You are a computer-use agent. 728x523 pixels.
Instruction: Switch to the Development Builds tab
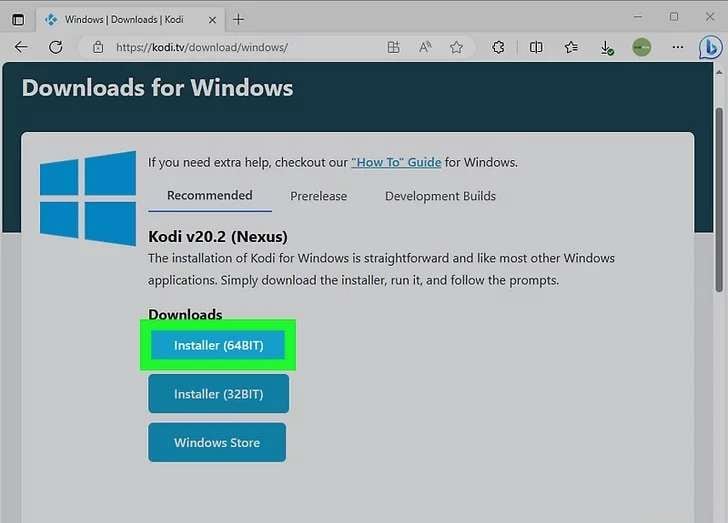click(x=440, y=196)
